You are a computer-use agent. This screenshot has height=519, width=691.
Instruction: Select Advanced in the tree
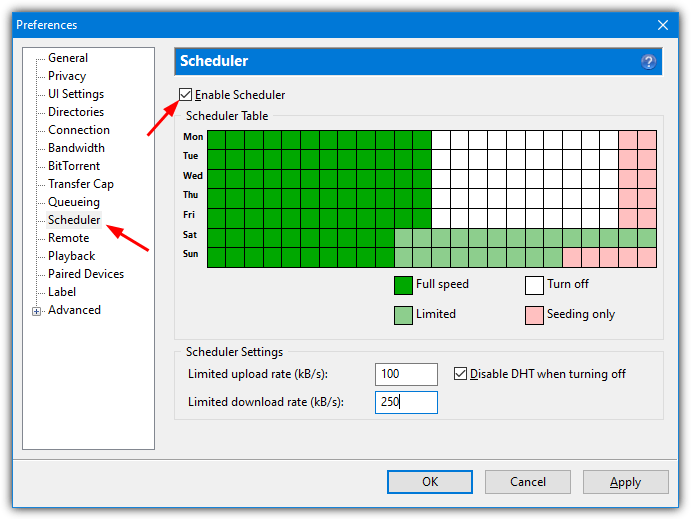[x=74, y=310]
